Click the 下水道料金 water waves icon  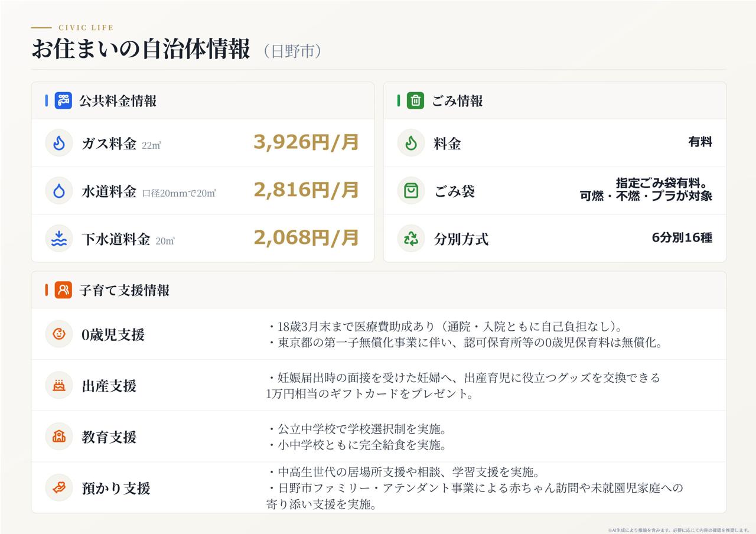(x=59, y=239)
